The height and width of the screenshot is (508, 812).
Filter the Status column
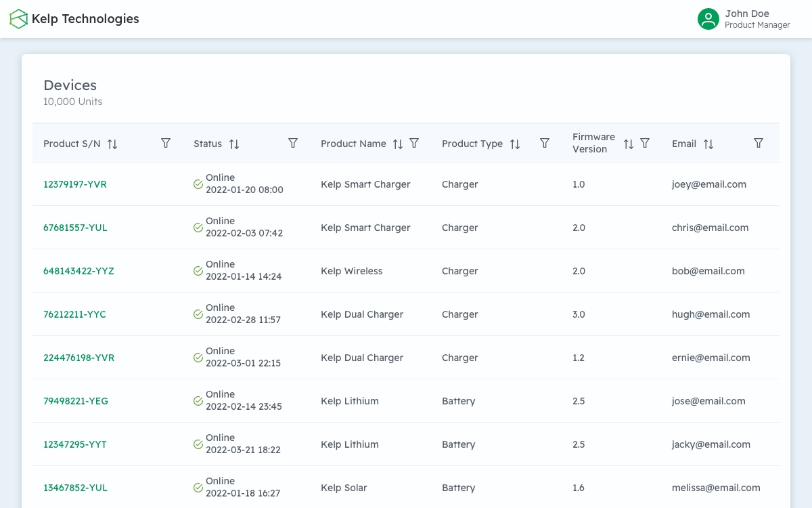click(x=293, y=143)
